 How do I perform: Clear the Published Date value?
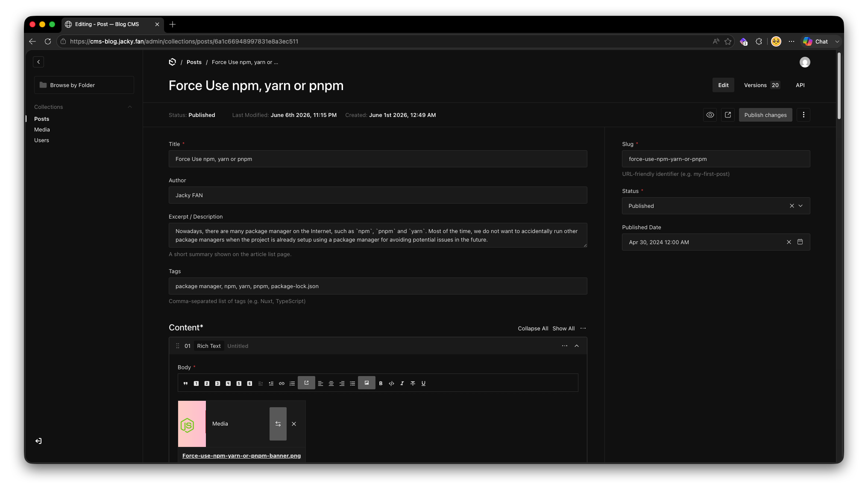[789, 242]
